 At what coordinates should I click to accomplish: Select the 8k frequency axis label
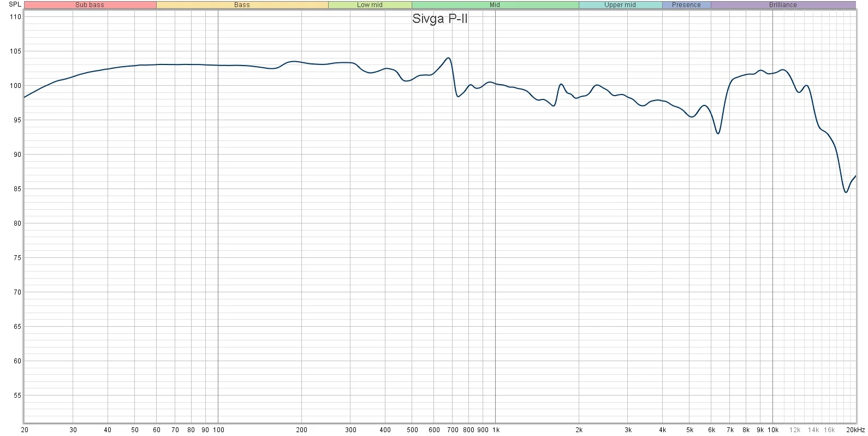(746, 430)
